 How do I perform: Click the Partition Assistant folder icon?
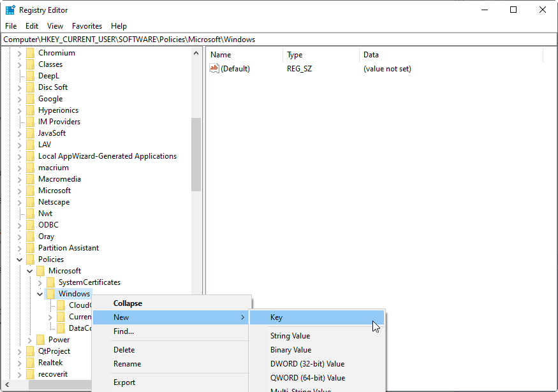coord(30,248)
